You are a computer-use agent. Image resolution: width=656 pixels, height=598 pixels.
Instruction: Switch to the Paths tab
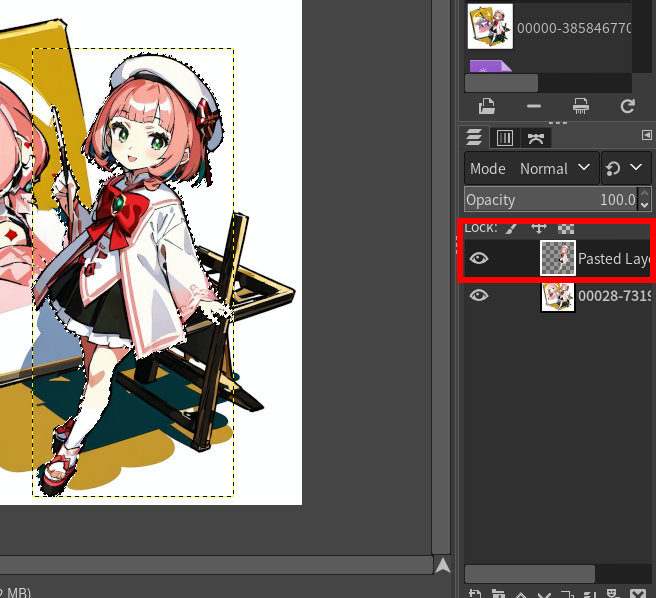536,138
